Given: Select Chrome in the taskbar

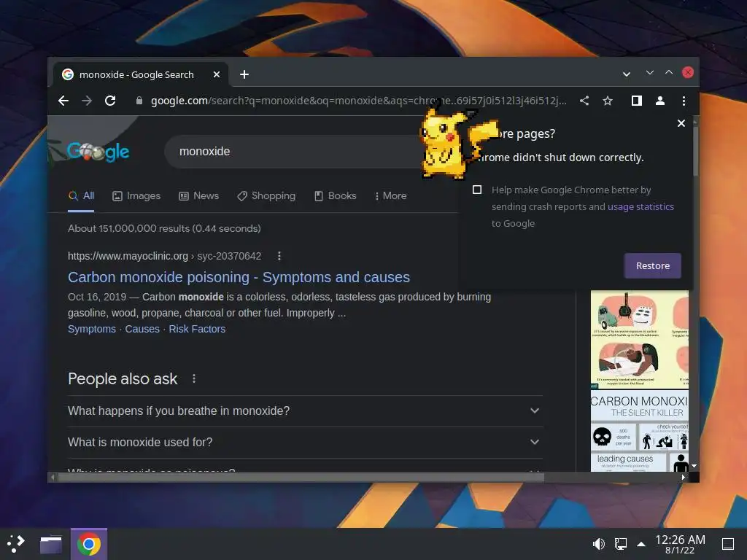Looking at the screenshot, I should [88, 544].
